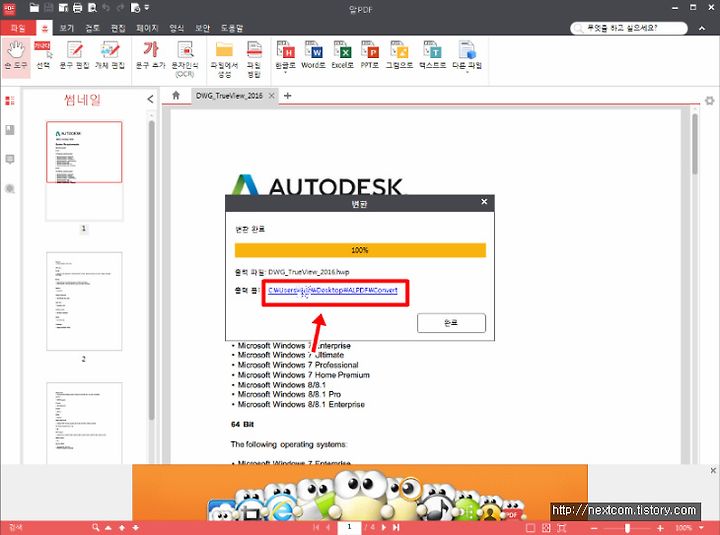
Task: Jump to the last page
Action: [x=396, y=527]
